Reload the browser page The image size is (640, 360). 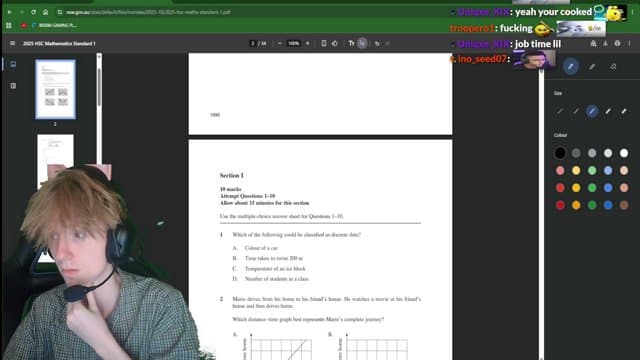coord(33,12)
